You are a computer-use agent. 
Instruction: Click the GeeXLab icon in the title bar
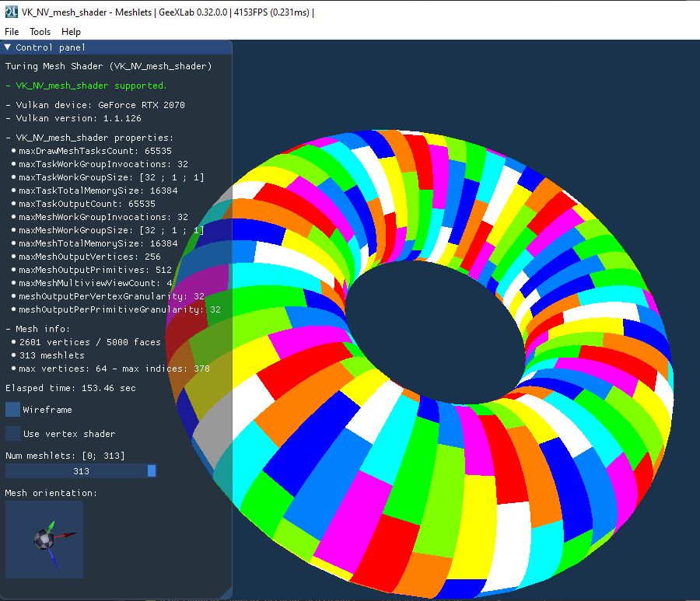pyautogui.click(x=10, y=12)
